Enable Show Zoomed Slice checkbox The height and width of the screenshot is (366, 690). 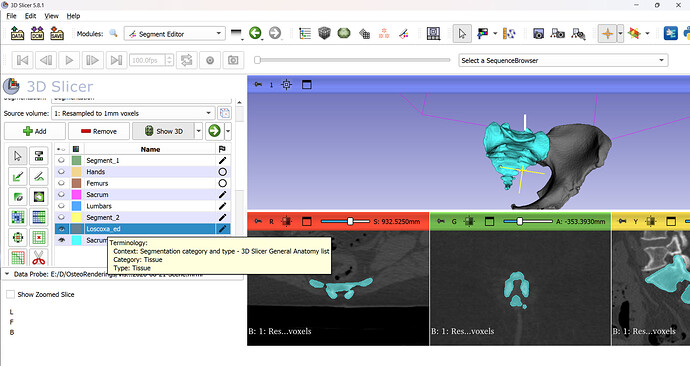tap(11, 294)
